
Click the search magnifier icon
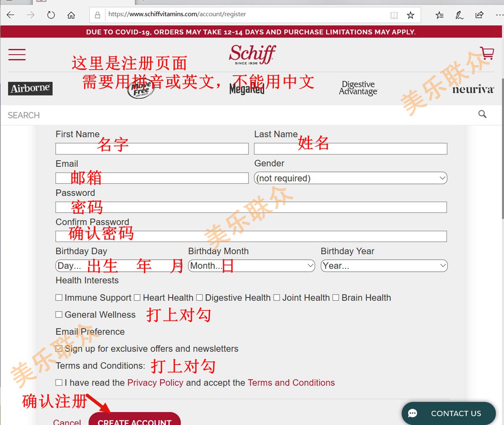483,114
